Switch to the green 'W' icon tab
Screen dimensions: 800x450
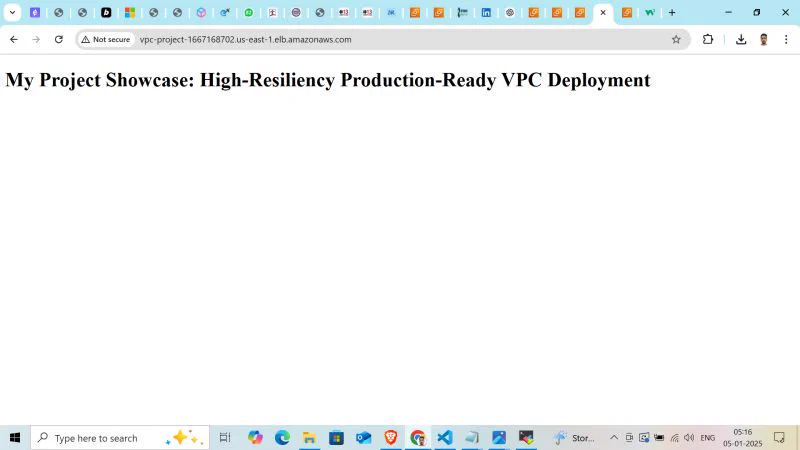pyautogui.click(x=649, y=12)
